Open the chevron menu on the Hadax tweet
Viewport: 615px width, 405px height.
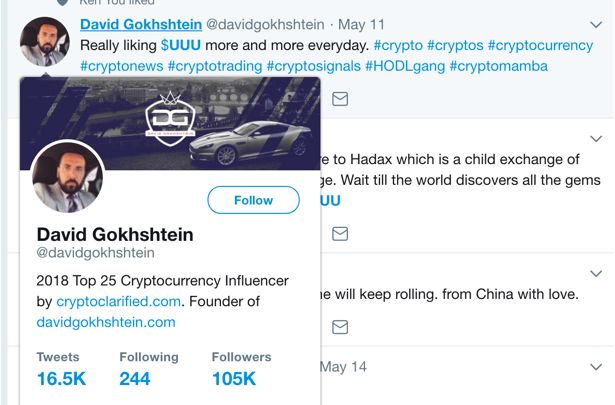click(x=597, y=138)
